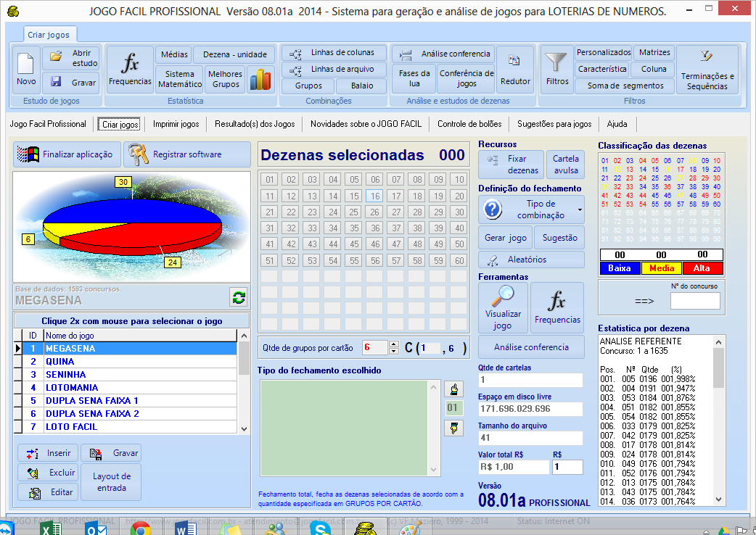Toggle number 60 in the dezenas grid

(459, 260)
